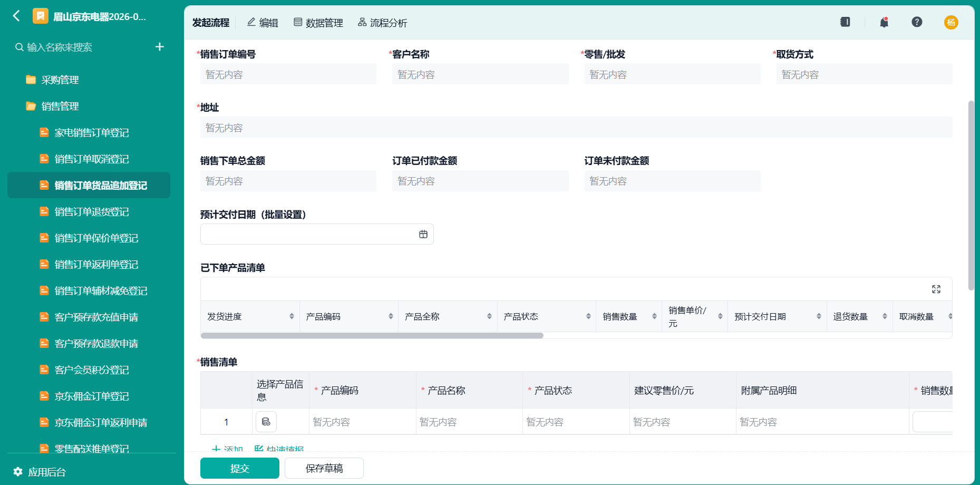Click the 销售订单取消登记 document icon

click(44, 159)
